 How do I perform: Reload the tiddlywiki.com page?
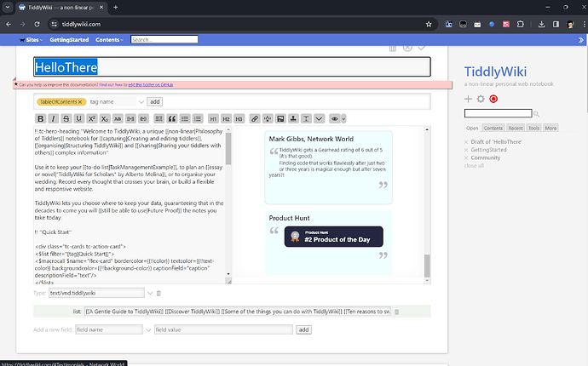(37, 25)
